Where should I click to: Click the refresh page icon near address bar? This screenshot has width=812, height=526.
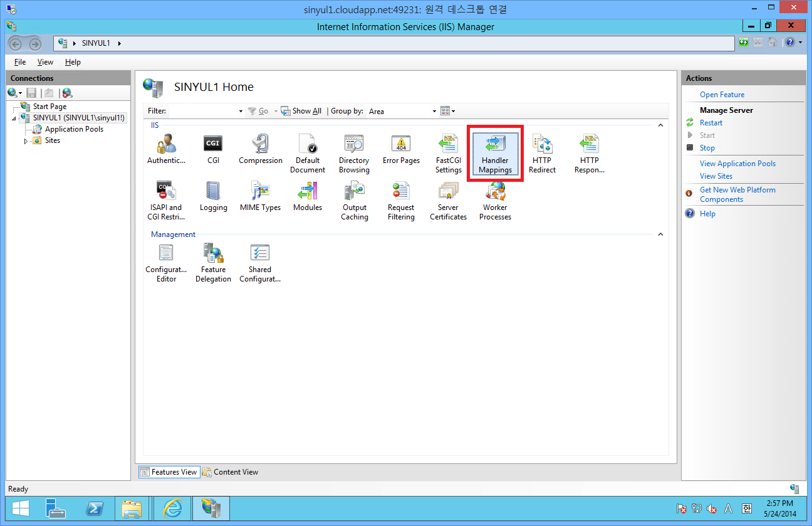pos(744,43)
